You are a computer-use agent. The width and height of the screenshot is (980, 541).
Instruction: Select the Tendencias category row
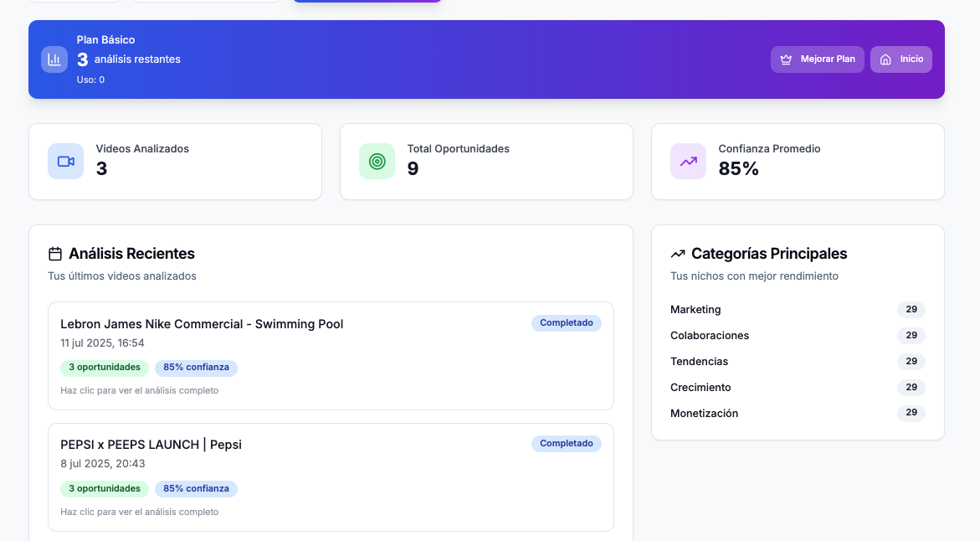point(798,362)
